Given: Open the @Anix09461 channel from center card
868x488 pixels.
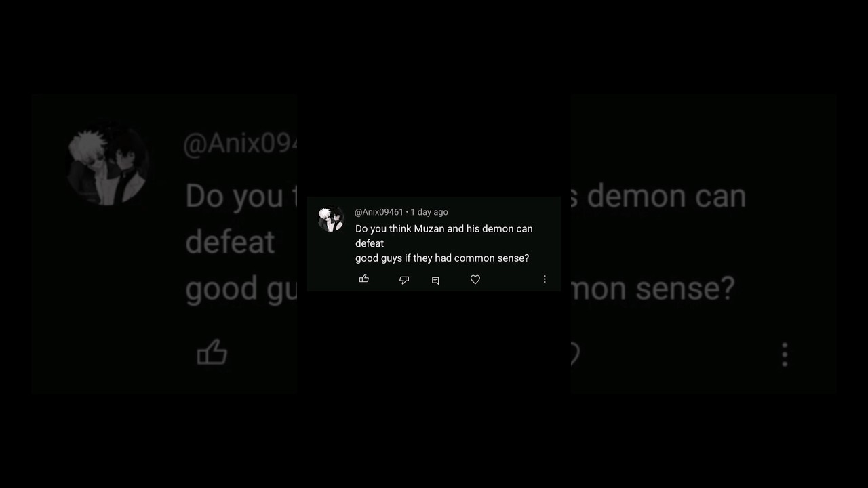Looking at the screenshot, I should pyautogui.click(x=379, y=212).
